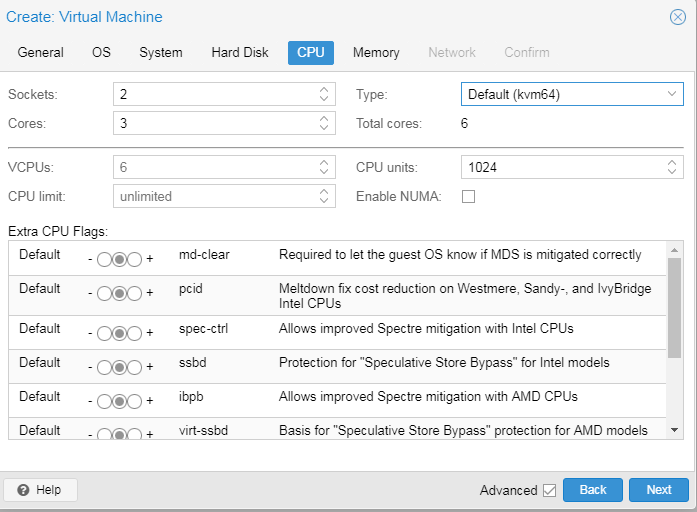The height and width of the screenshot is (512, 697).
Task: Decrease CPU units with down arrow
Action: (672, 172)
